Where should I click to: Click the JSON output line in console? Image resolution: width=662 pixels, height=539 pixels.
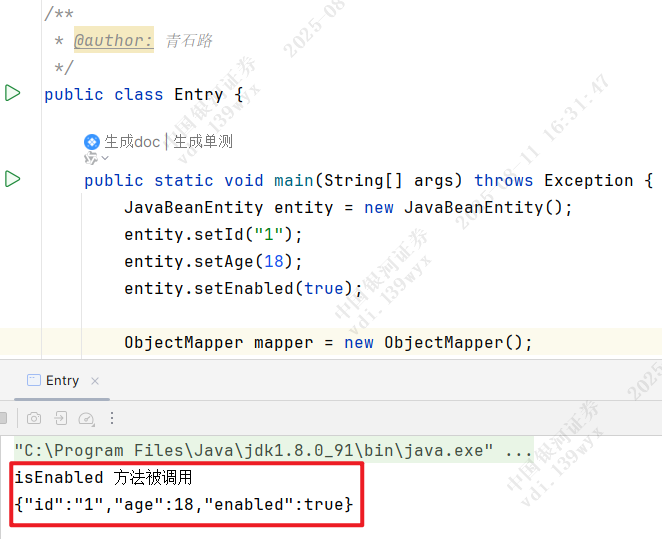184,504
